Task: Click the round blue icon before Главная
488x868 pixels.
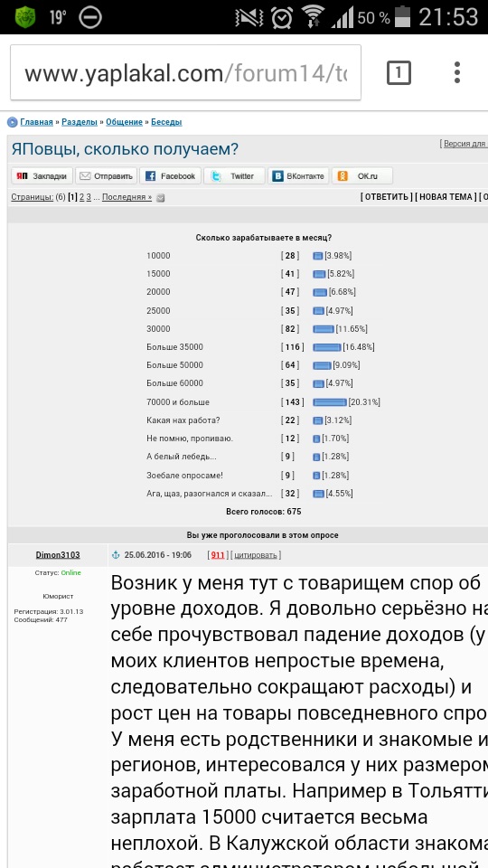Action: 12,122
